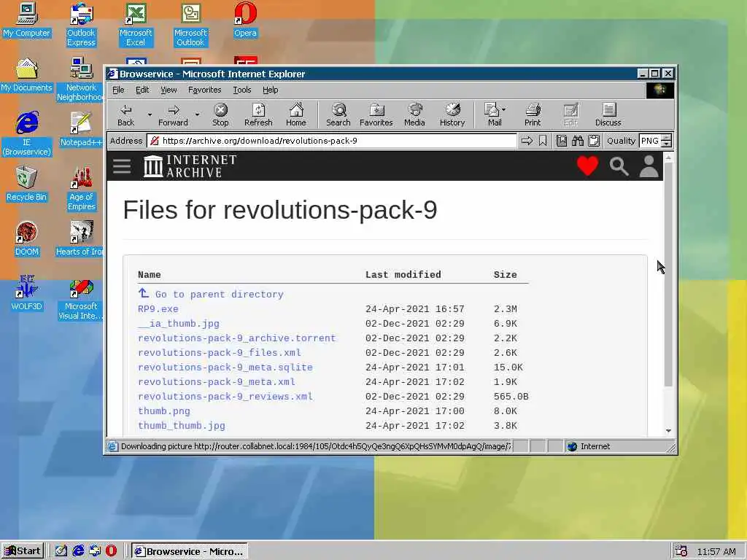
Task: Select the WOLF3D desktop icon
Action: click(x=27, y=293)
